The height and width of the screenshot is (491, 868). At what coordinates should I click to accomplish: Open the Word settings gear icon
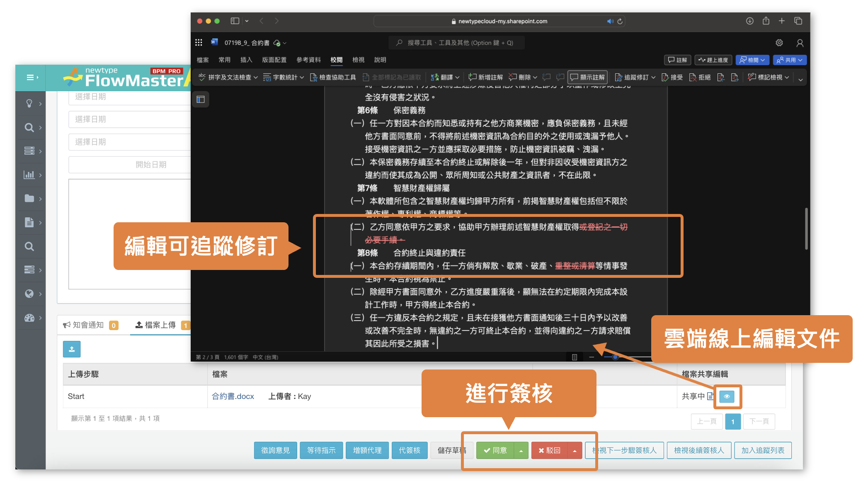coord(779,43)
